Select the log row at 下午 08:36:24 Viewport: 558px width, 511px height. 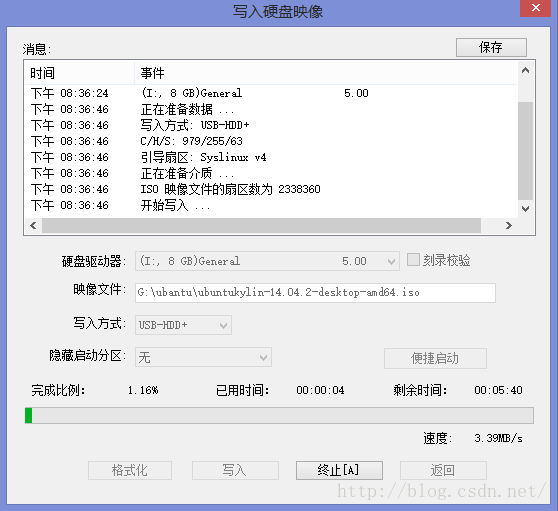pos(271,93)
